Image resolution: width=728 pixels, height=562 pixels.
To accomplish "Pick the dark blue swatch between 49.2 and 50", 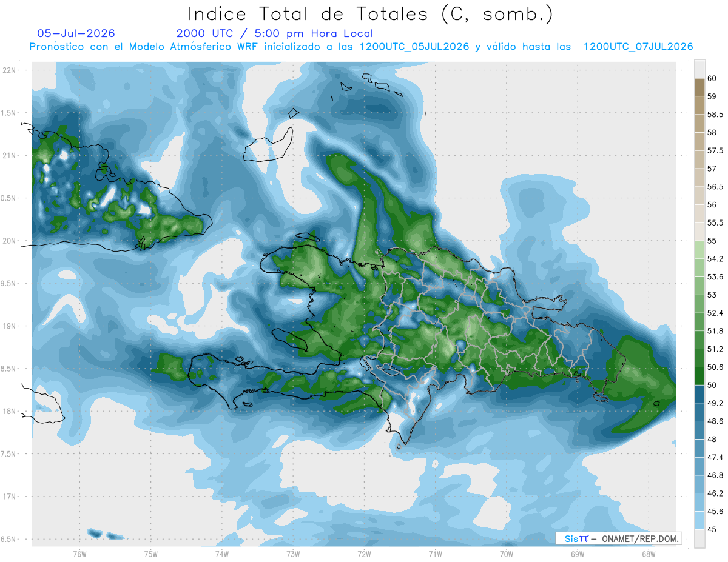I will (699, 394).
